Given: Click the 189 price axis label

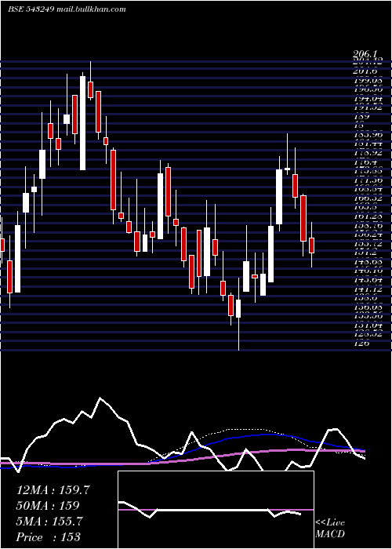Looking at the screenshot, I should [361, 116].
